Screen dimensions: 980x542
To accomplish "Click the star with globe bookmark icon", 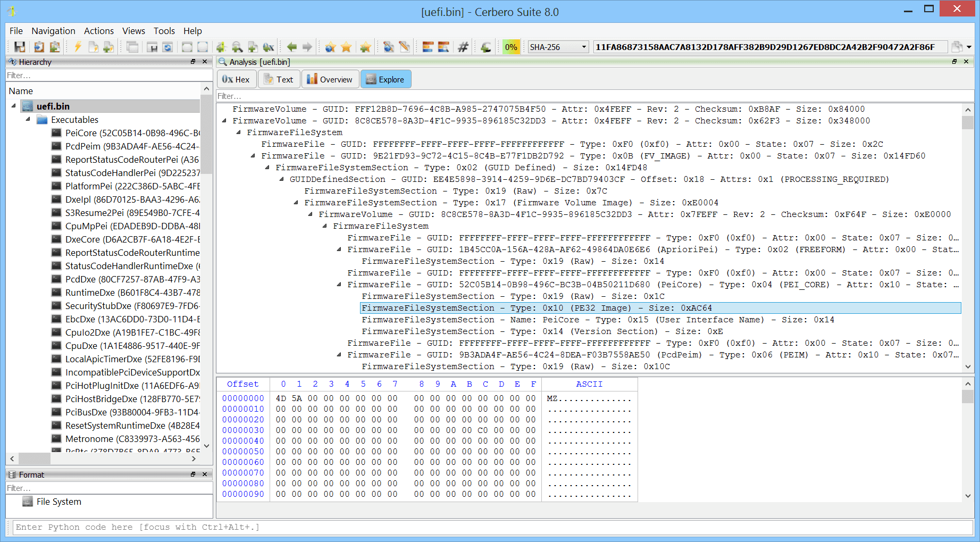I will coord(330,47).
